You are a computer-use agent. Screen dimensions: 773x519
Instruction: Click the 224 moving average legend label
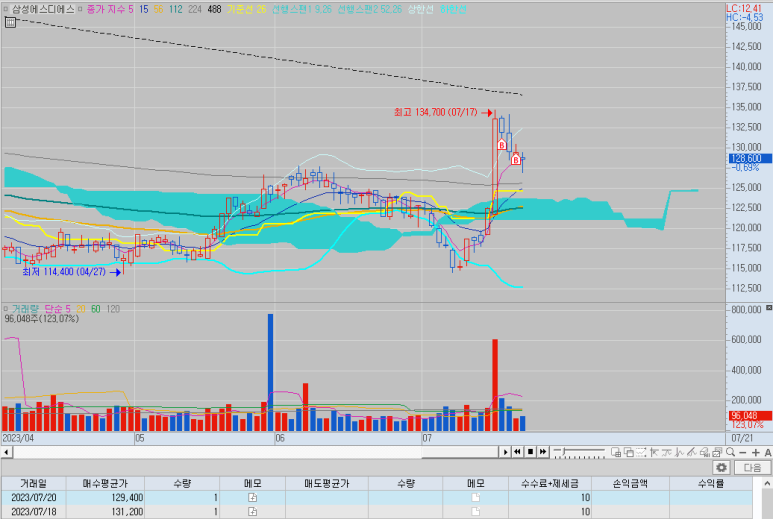click(x=195, y=9)
